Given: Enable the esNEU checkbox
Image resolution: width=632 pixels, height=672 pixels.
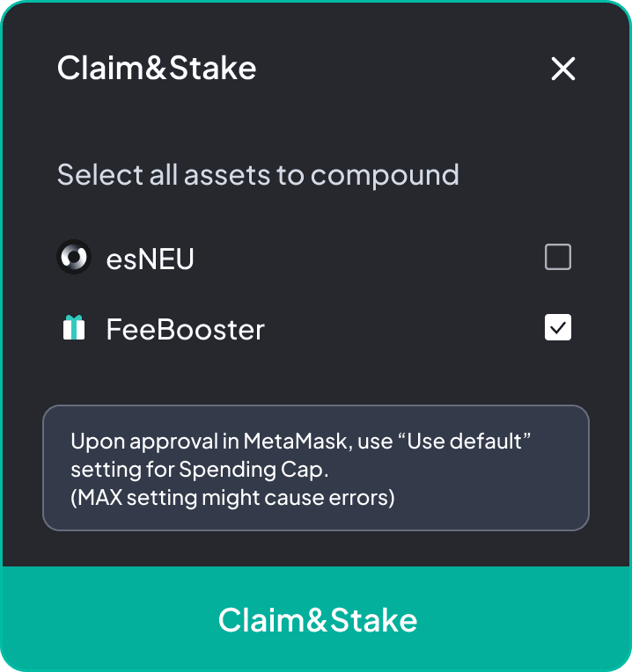Looking at the screenshot, I should [x=558, y=257].
